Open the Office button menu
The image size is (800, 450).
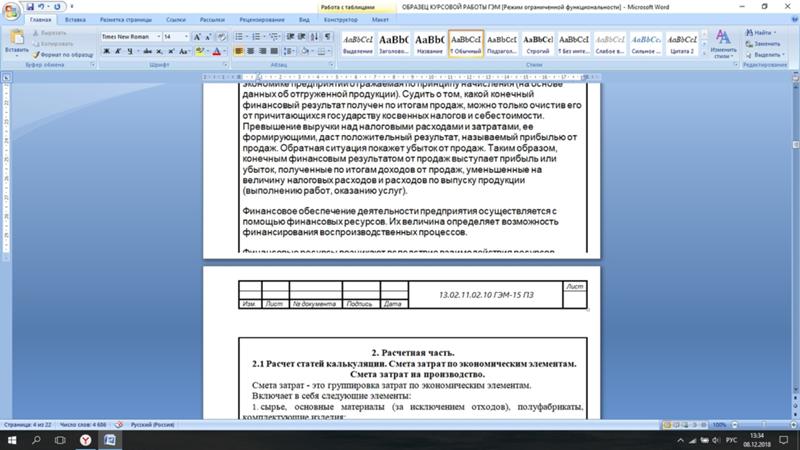click(11, 11)
